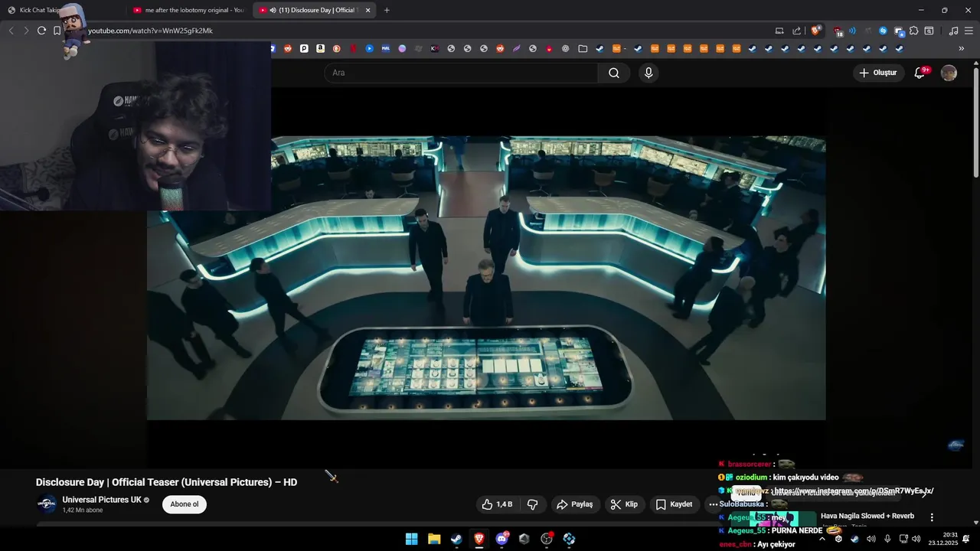Close the Disclosure Day tab

tap(367, 10)
